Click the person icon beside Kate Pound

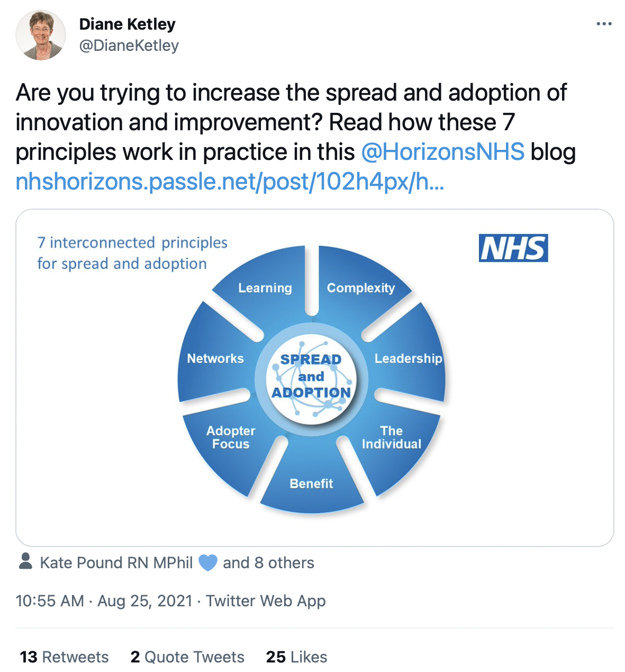(x=25, y=561)
